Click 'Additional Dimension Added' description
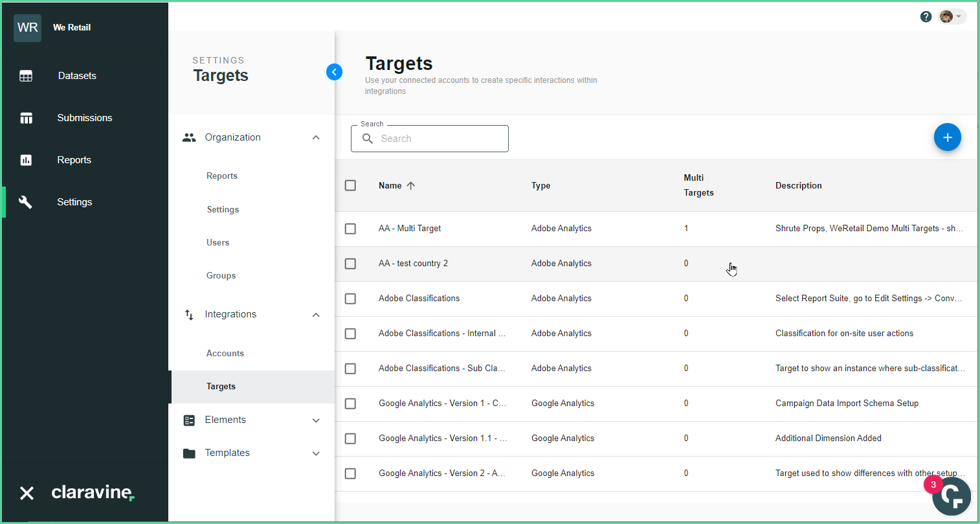 point(829,439)
